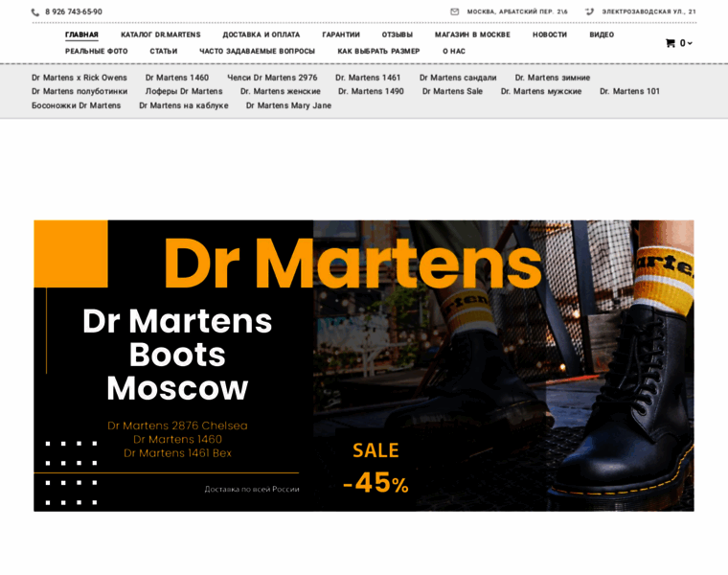
Task: Open О нас page
Action: coord(454,51)
